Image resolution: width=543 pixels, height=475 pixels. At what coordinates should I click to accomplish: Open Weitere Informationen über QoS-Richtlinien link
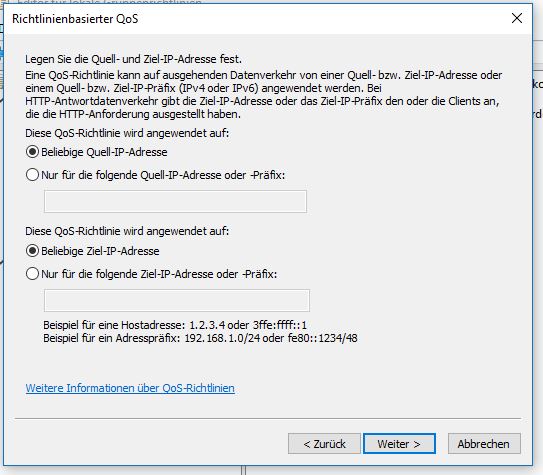130,388
